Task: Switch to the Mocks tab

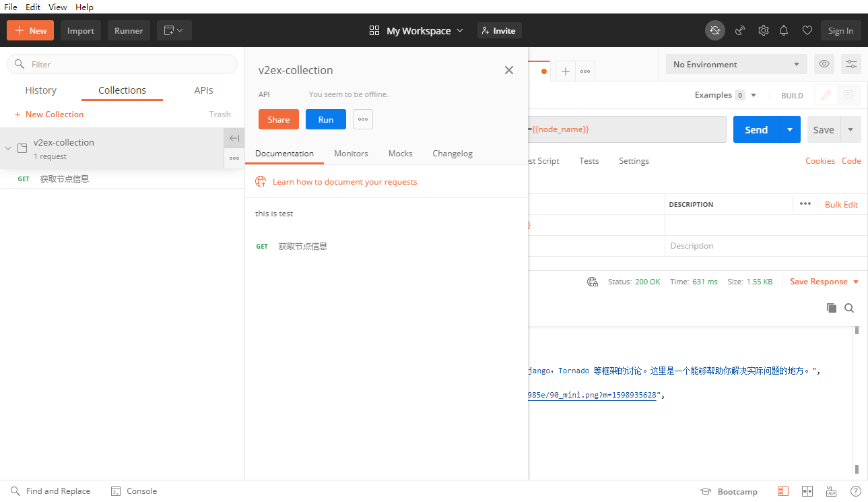Action: click(x=400, y=153)
